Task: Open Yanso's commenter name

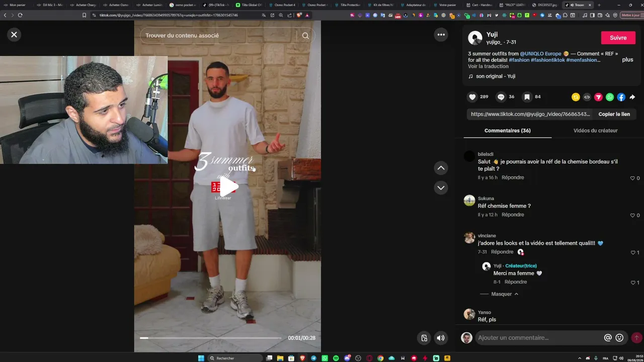Action: coord(485,313)
